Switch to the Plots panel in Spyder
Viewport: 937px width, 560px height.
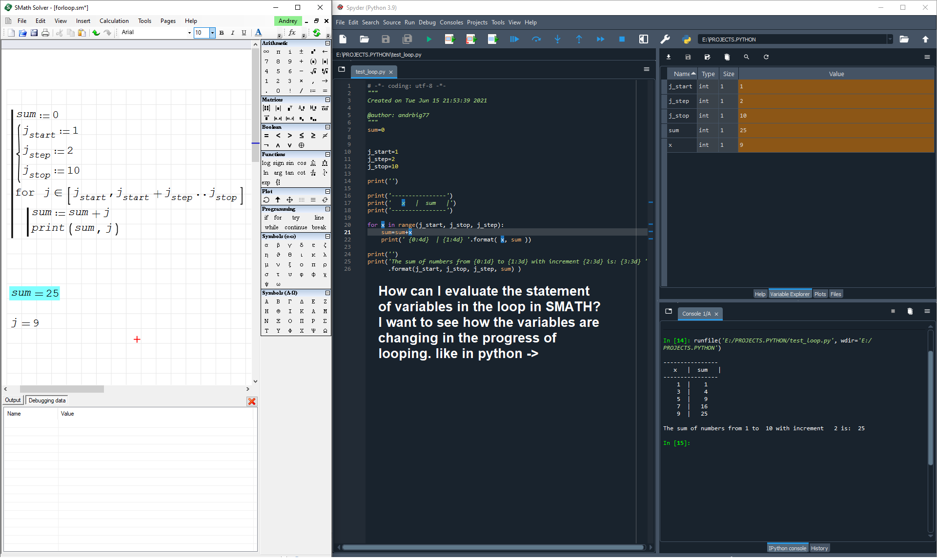pos(820,294)
